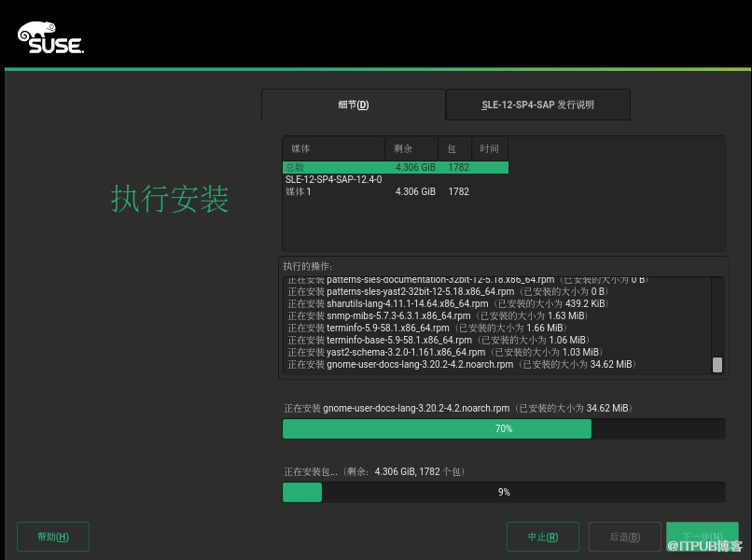Switch to the 细节(D) tab
Screen dimensions: 752x560
pos(353,105)
